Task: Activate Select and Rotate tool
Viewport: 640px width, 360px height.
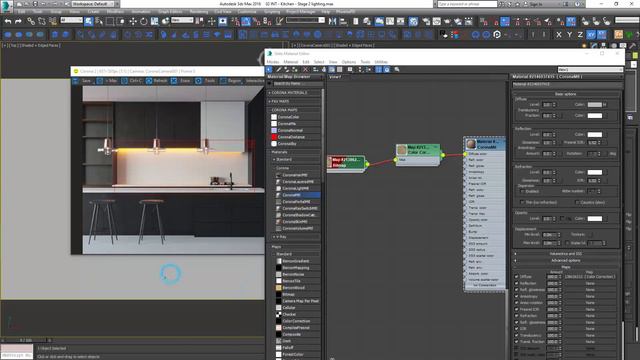Action: coord(144,21)
